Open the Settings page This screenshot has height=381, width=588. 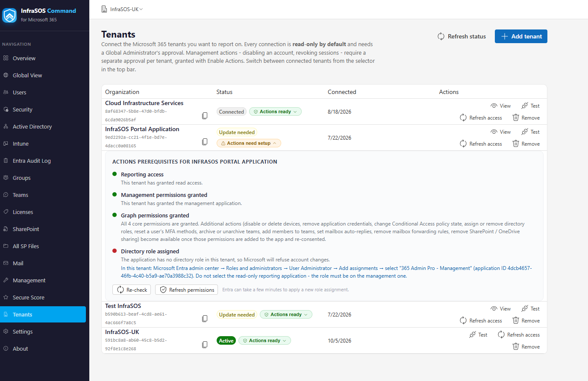(43, 331)
